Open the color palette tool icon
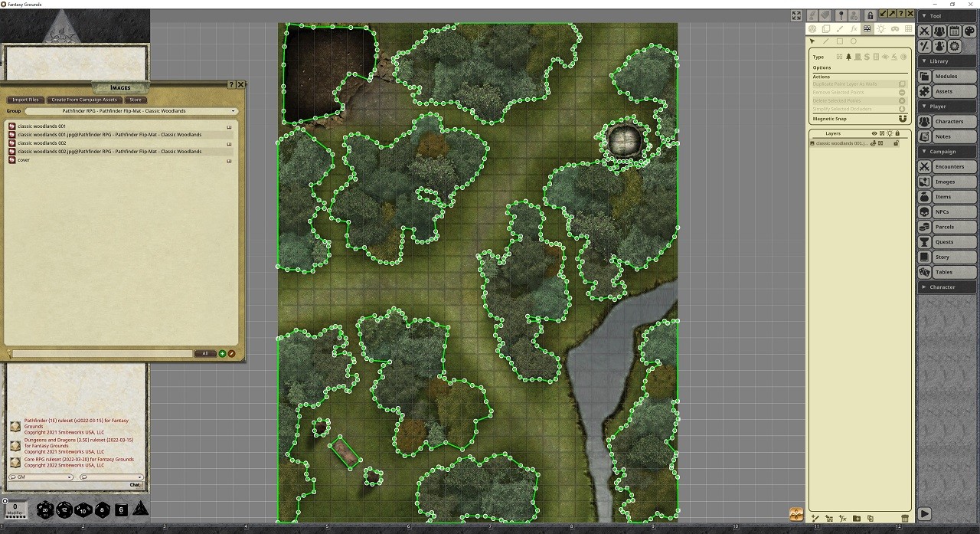980x534 pixels. pyautogui.click(x=969, y=31)
